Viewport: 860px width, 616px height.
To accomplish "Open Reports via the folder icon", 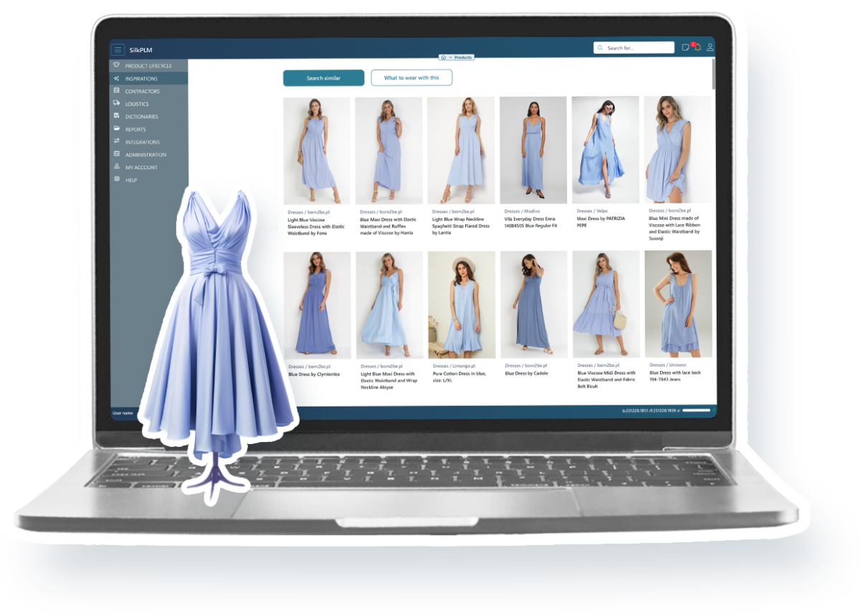I will (117, 128).
